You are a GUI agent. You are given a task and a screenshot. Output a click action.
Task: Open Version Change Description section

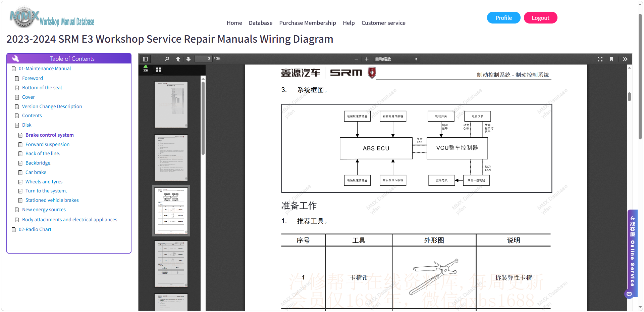click(52, 106)
